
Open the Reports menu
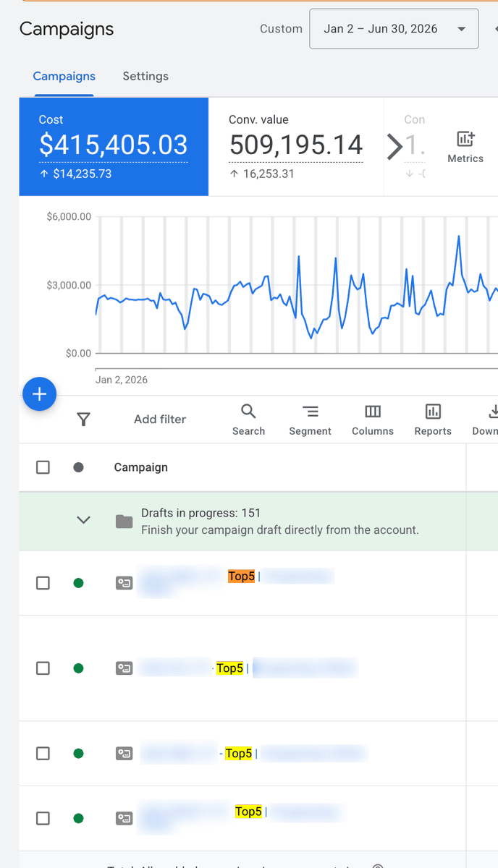coord(433,420)
